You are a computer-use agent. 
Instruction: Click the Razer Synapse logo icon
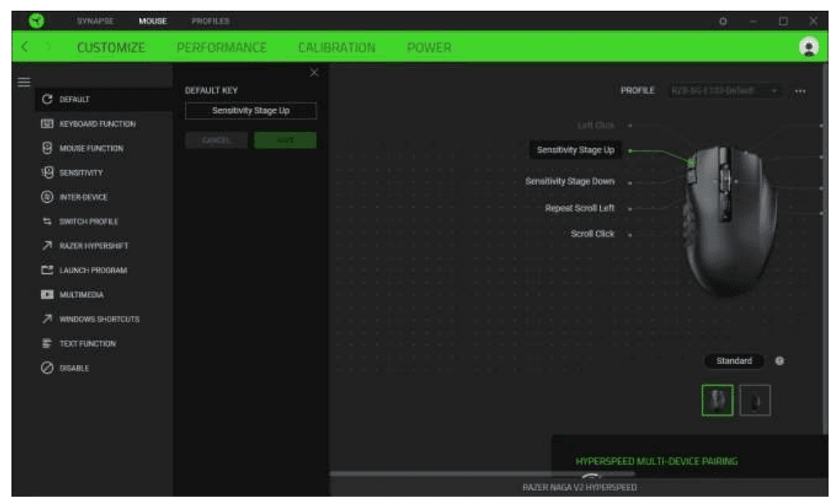35,16
